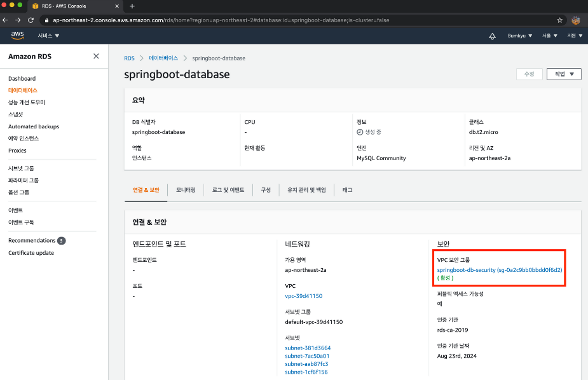Open 스냅샷 in sidebar
This screenshot has width=588, height=380.
click(15, 114)
